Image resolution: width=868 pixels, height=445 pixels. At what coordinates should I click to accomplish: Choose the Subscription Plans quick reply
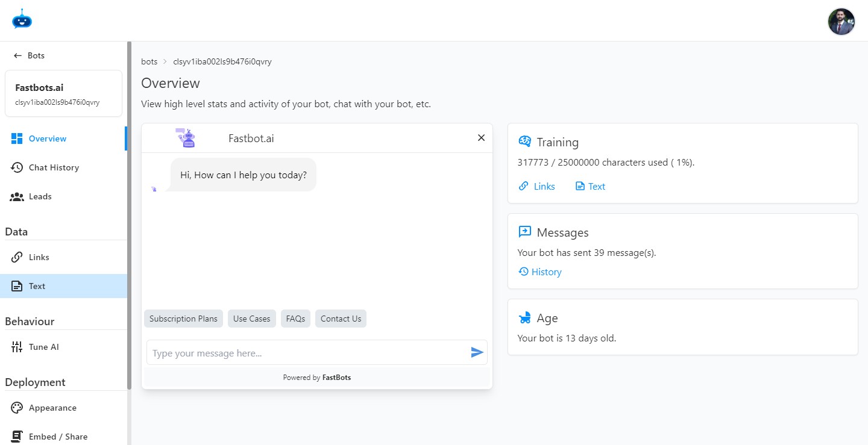click(x=183, y=319)
